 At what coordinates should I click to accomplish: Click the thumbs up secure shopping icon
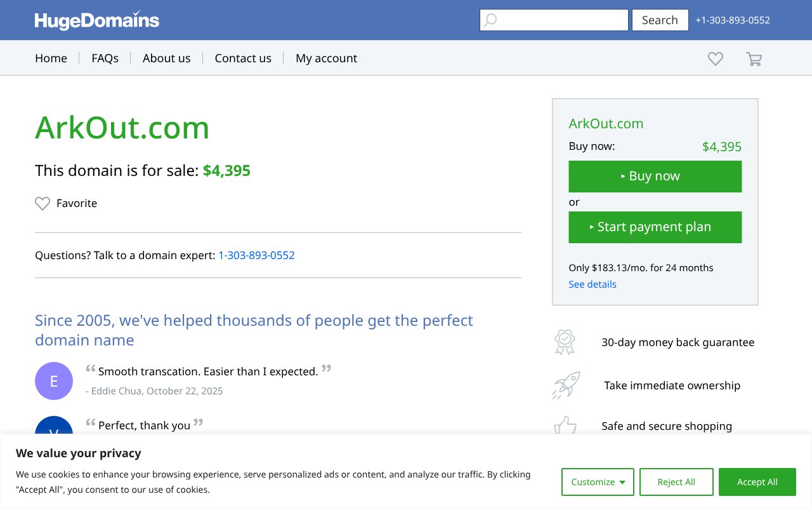[565, 426]
